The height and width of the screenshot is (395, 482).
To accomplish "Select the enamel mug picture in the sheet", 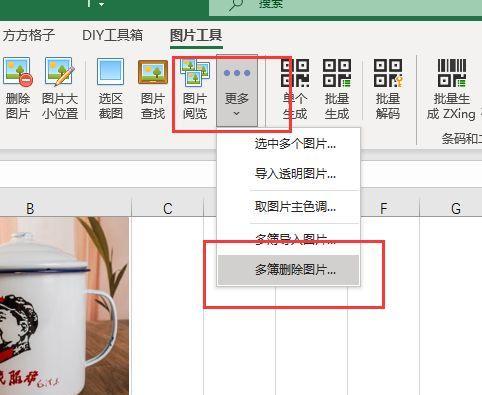I will point(64,306).
